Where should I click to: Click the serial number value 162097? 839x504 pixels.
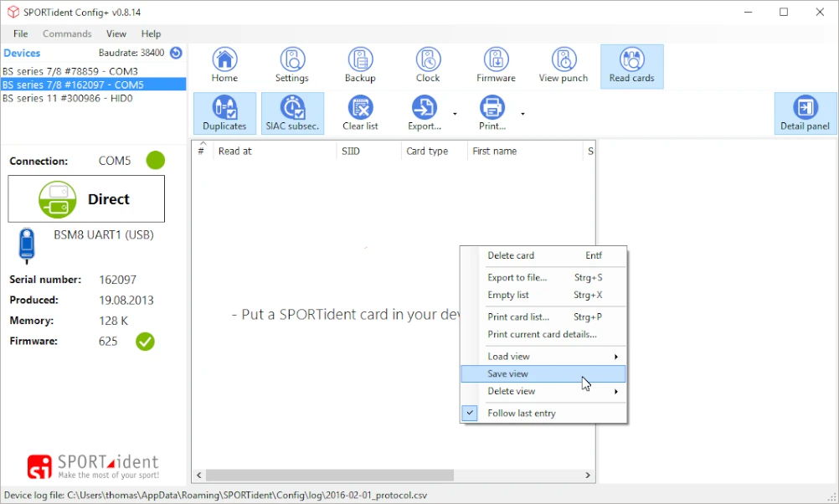click(118, 280)
